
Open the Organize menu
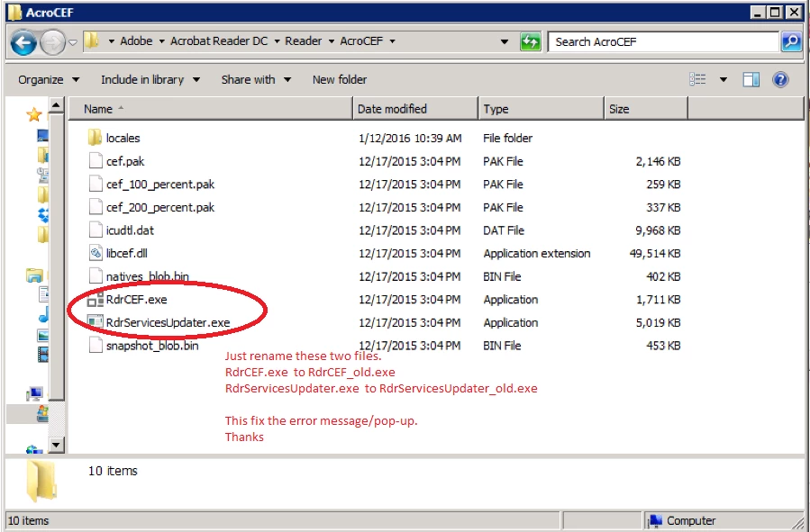pyautogui.click(x=49, y=79)
